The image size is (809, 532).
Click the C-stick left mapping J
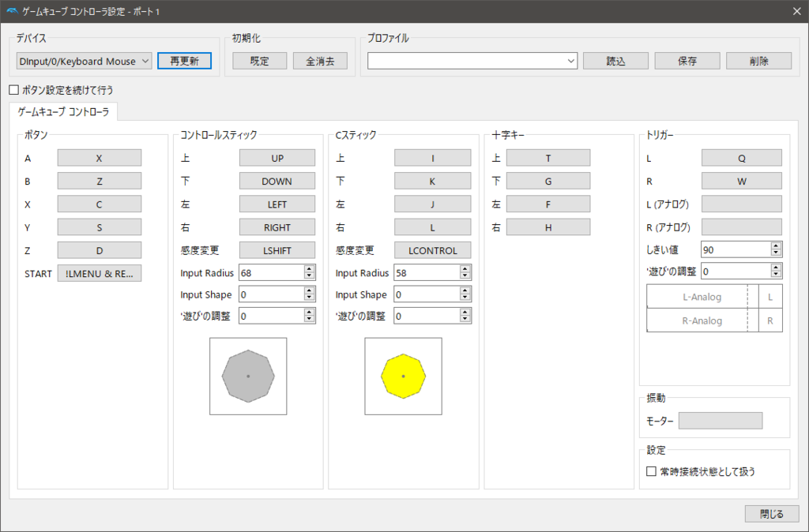tap(432, 204)
